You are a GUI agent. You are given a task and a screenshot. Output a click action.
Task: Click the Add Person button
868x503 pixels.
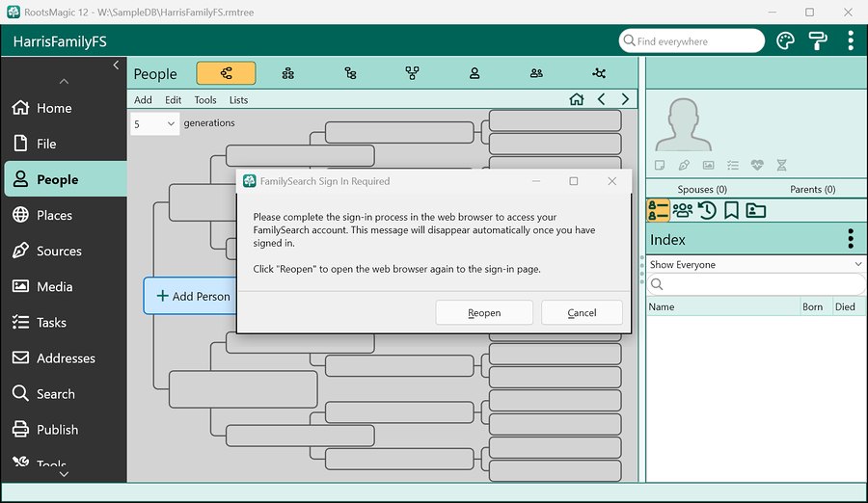click(191, 296)
